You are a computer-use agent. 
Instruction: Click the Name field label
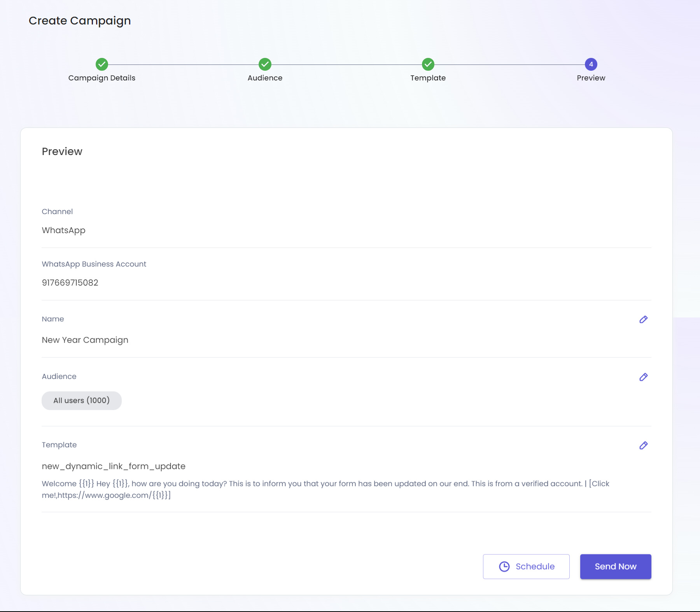(x=53, y=319)
